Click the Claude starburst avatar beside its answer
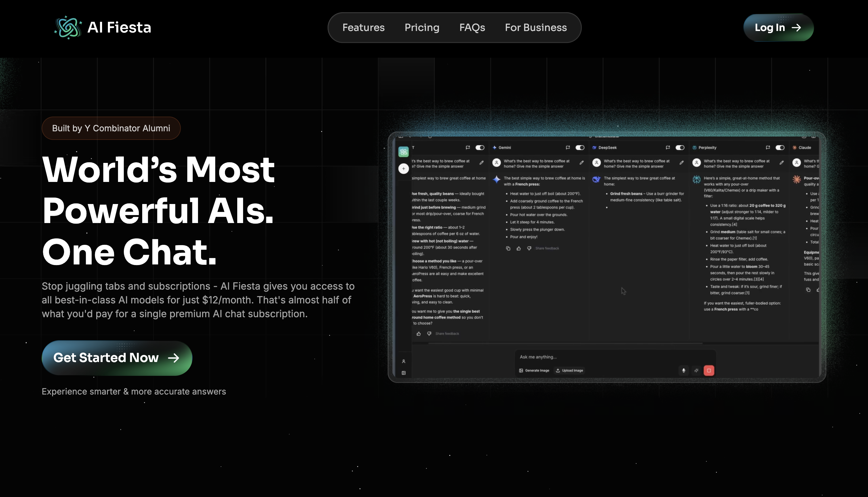 pyautogui.click(x=796, y=179)
